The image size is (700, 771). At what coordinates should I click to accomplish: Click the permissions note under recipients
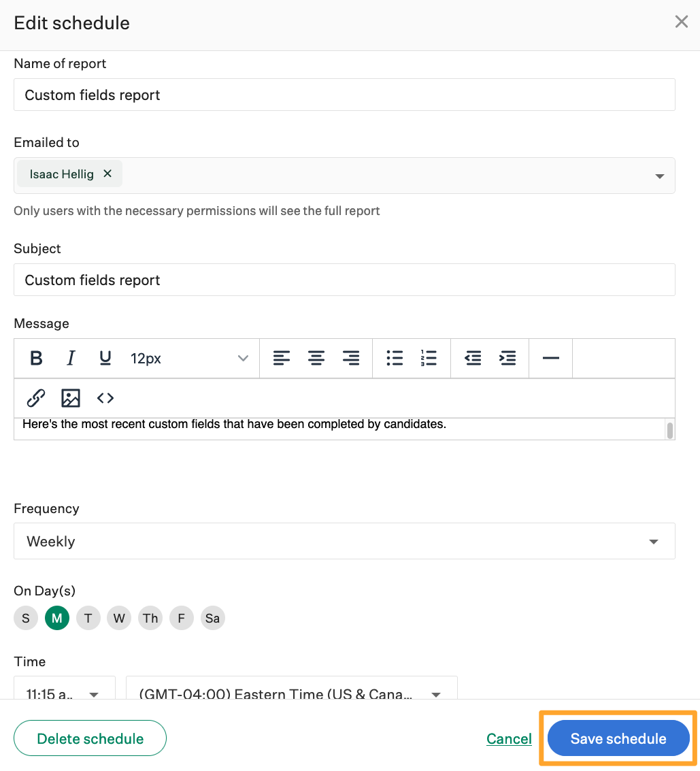click(197, 211)
